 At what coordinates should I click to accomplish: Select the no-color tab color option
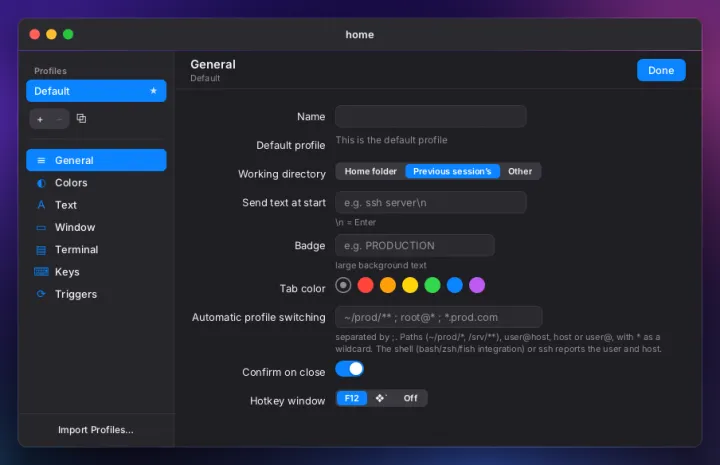click(343, 285)
